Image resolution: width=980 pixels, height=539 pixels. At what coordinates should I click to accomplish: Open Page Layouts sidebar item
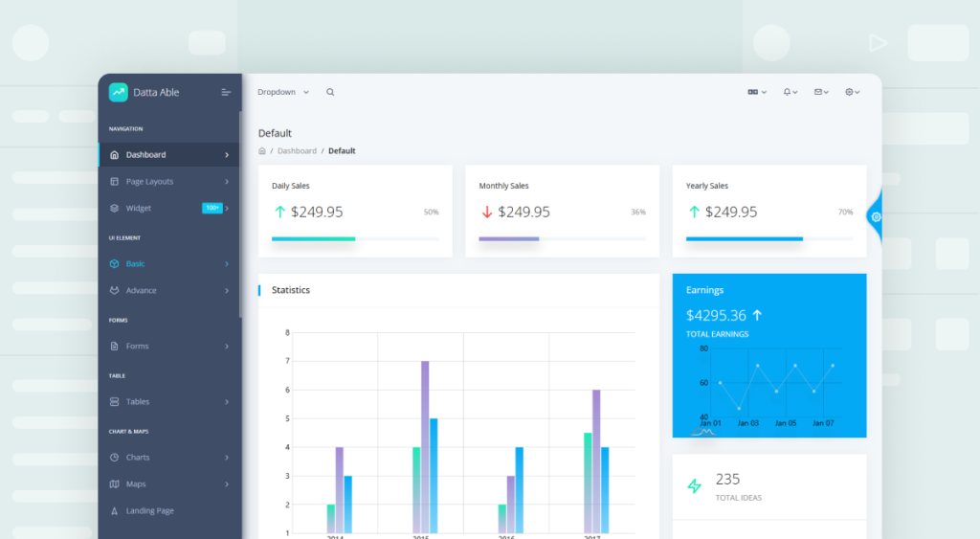point(168,181)
